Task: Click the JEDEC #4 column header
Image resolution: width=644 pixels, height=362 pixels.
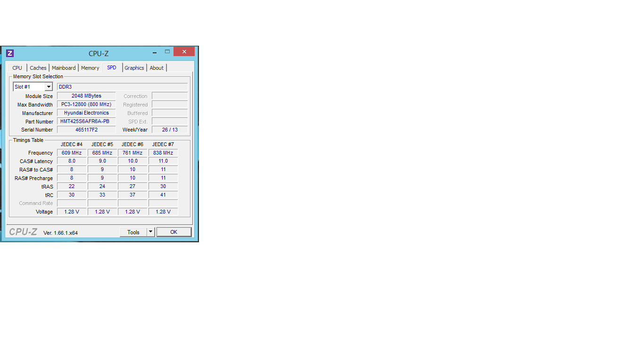Action: pos(72,144)
